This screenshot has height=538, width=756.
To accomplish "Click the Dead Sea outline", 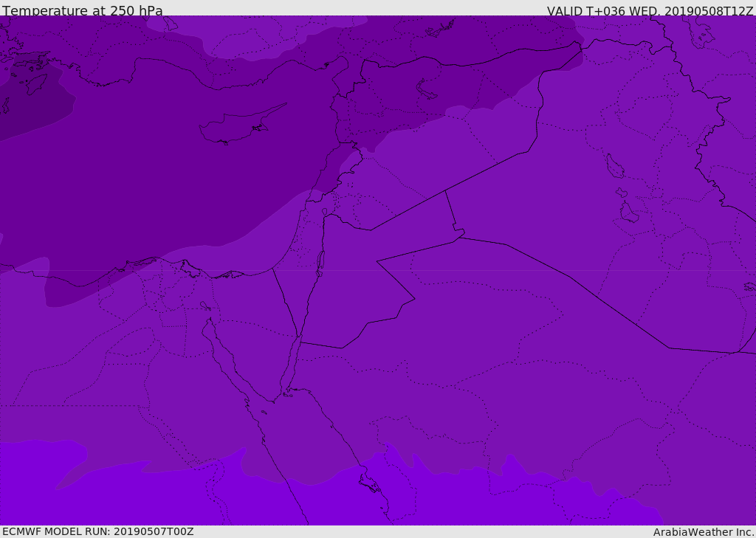I will (x=320, y=261).
